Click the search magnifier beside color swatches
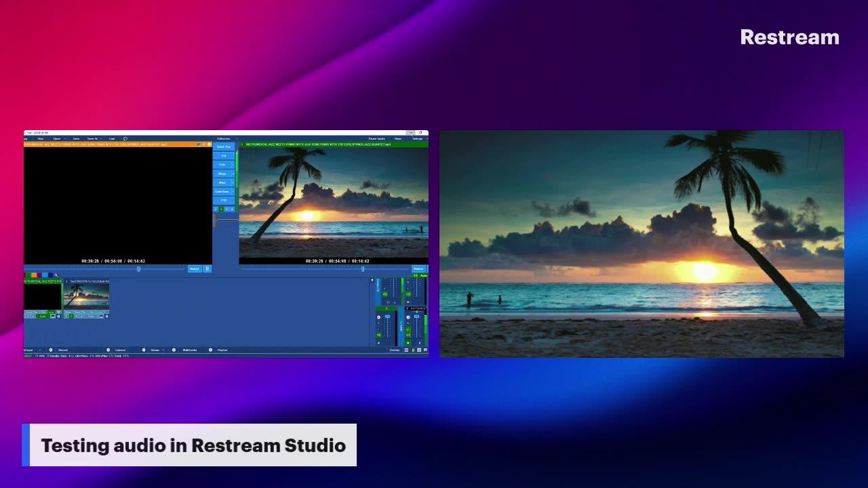 click(x=56, y=275)
